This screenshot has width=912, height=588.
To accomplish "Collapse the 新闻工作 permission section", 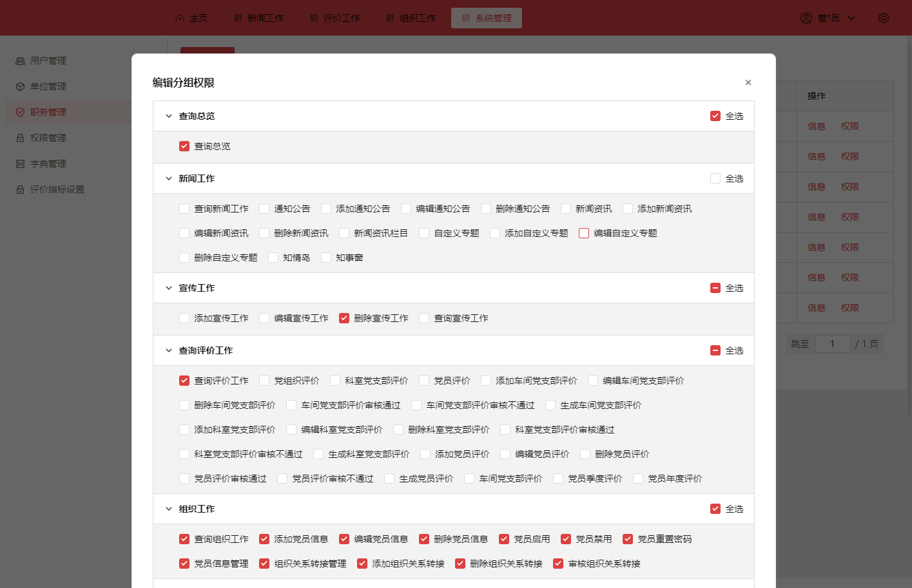I will pos(169,178).
